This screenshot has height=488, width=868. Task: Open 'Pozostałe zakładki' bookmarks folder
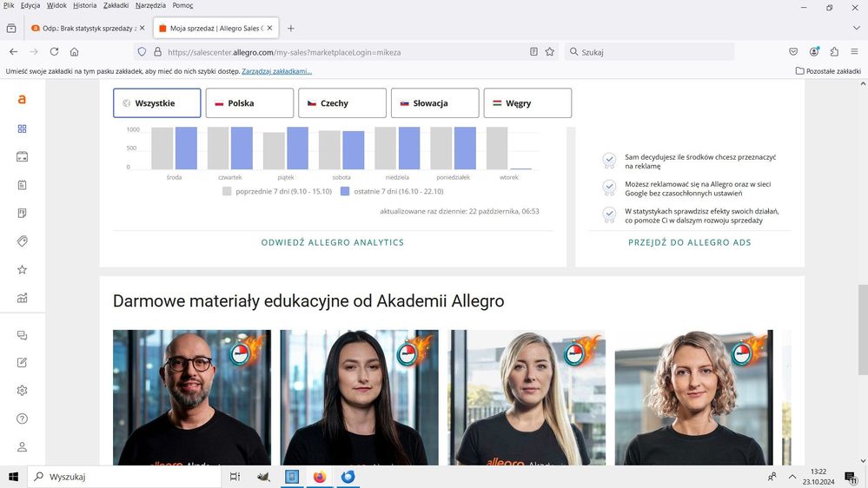pos(828,71)
